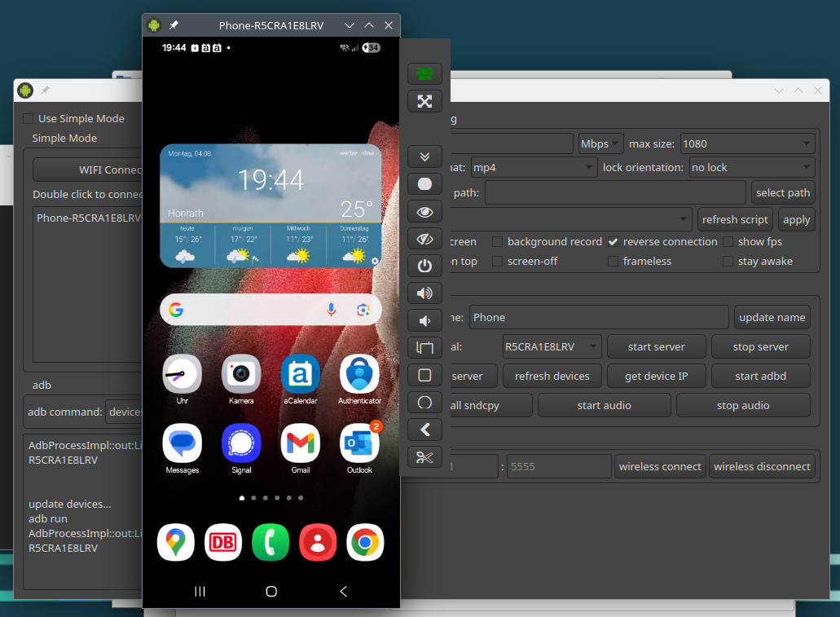This screenshot has height=617, width=840.
Task: Enable the 'Use Simple Mode' checkbox
Action: [27, 118]
